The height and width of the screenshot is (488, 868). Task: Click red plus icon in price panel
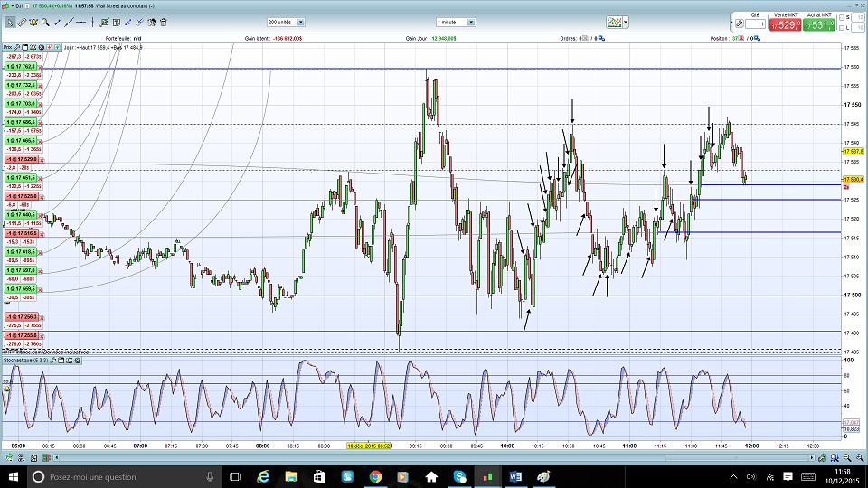49,48
